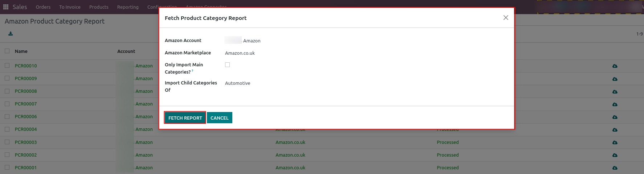Open the Reporting menu

128,7
